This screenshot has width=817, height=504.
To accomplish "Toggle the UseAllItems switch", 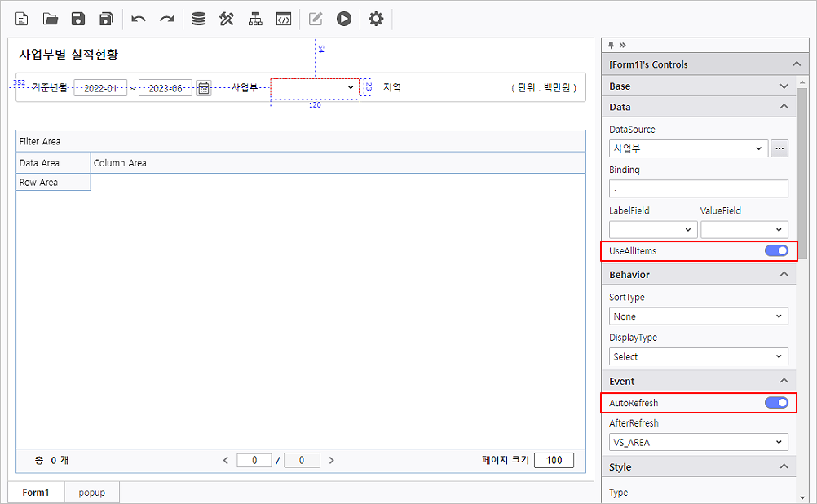I will [776, 250].
